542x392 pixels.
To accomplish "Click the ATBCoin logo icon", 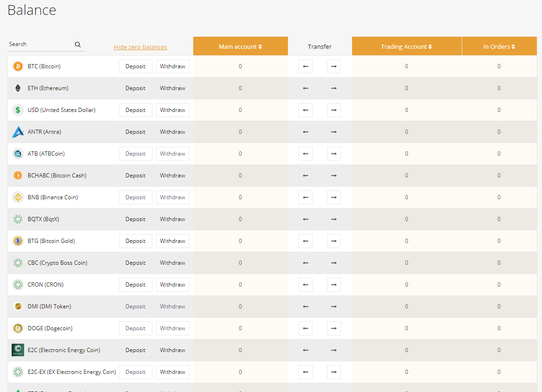I will [x=18, y=153].
